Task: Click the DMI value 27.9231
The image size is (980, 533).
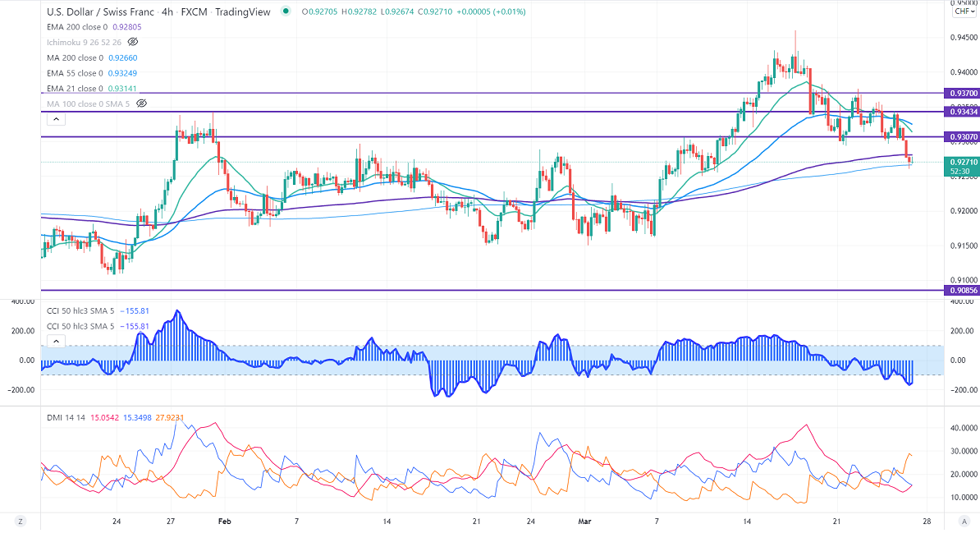Action: pos(169,417)
